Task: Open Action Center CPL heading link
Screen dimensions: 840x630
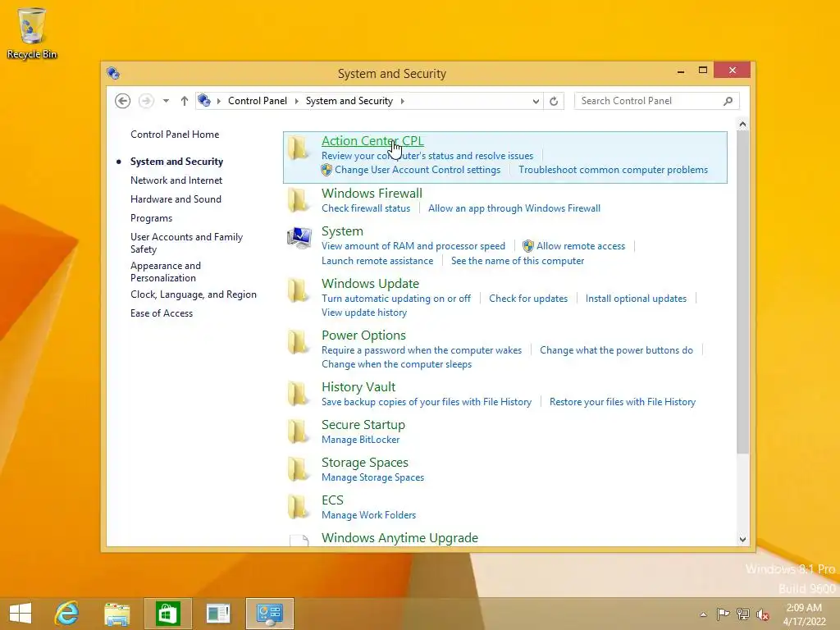Action: [x=372, y=141]
